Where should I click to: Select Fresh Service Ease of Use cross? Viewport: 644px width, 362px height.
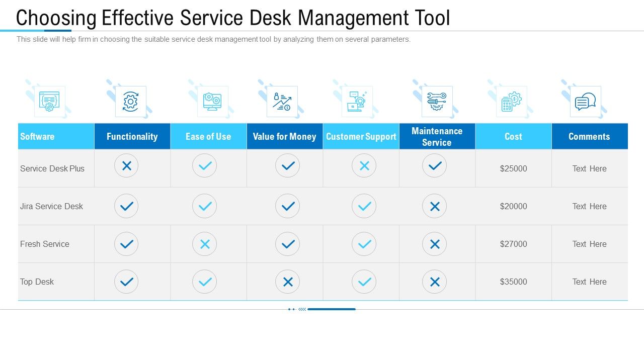tap(205, 244)
